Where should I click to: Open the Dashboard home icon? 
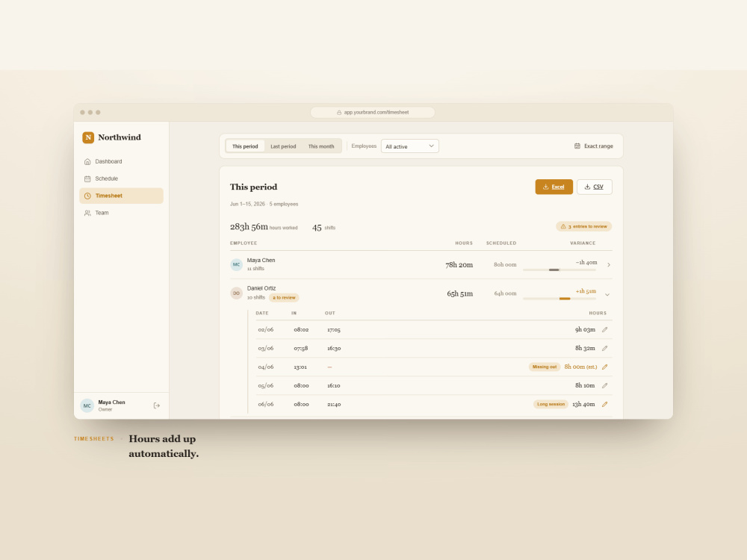point(87,161)
